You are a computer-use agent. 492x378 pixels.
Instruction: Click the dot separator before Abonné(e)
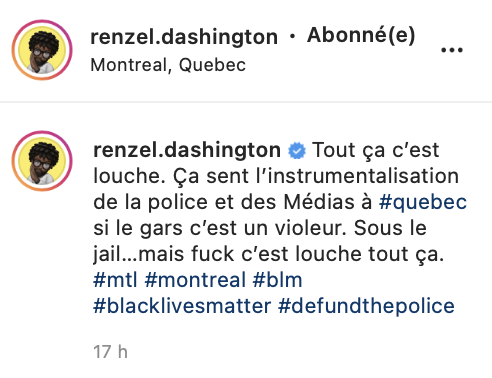(x=292, y=36)
